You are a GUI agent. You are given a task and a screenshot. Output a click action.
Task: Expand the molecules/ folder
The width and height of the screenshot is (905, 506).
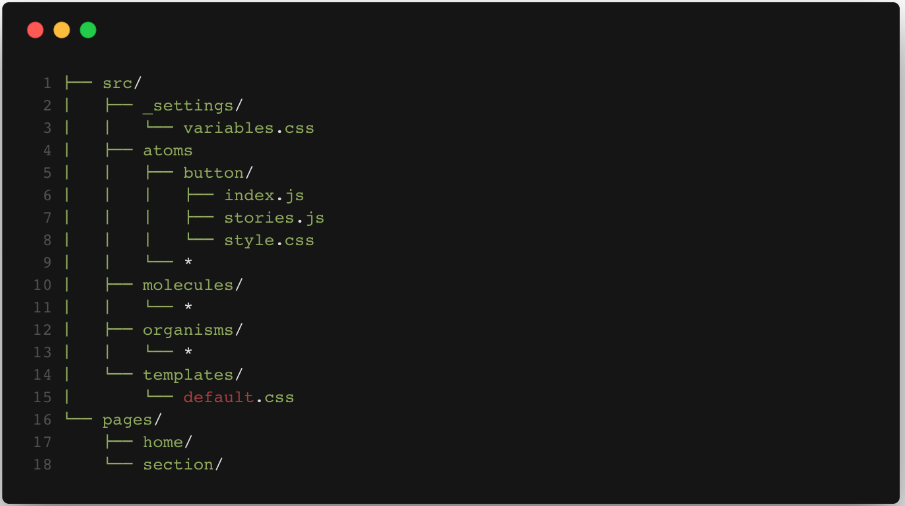[192, 285]
